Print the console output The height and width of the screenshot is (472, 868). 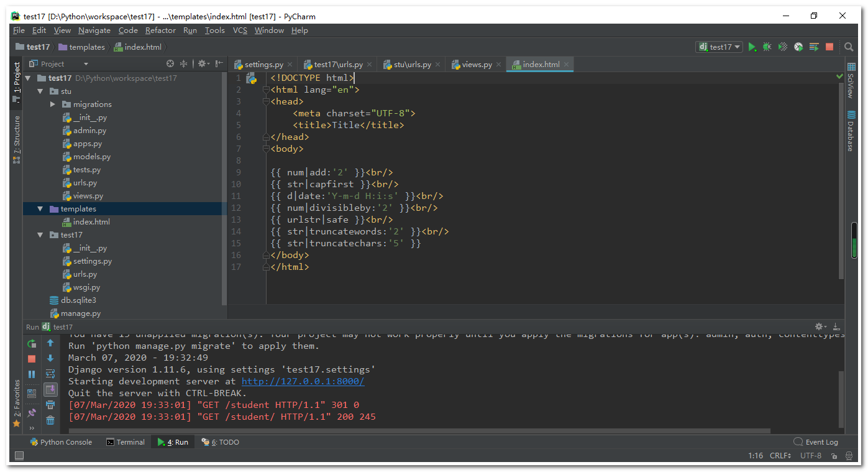[x=50, y=405]
